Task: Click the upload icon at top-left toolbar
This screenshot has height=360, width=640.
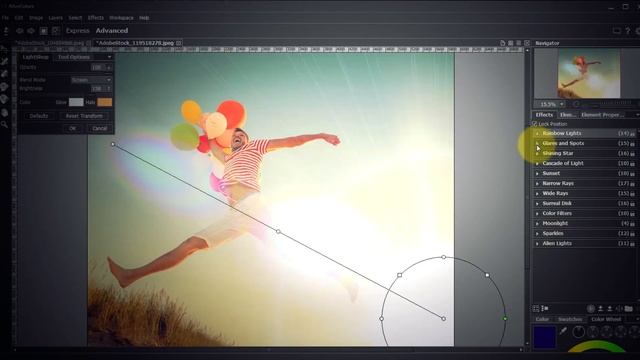Action: pyautogui.click(x=6, y=31)
